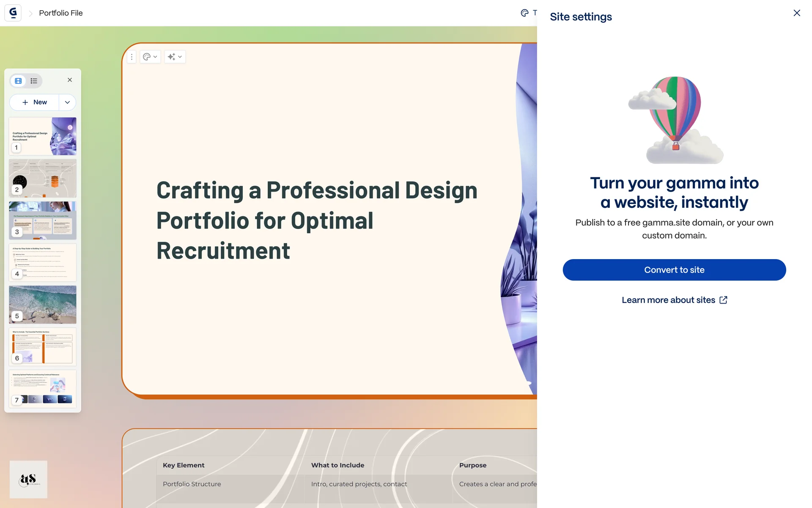Select slide 2 thumbnail
Image resolution: width=812 pixels, height=508 pixels.
coord(43,178)
